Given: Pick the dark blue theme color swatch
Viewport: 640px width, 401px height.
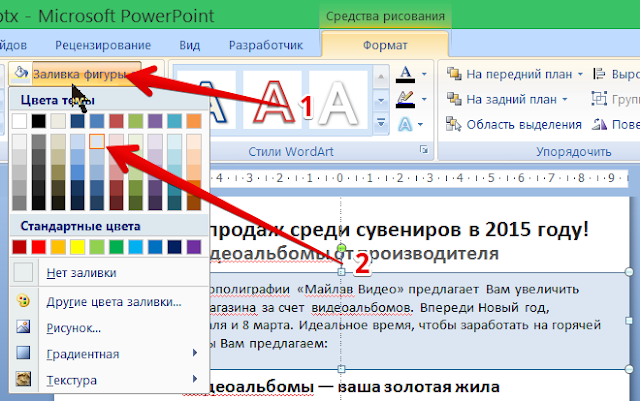Looking at the screenshot, I should [78, 121].
